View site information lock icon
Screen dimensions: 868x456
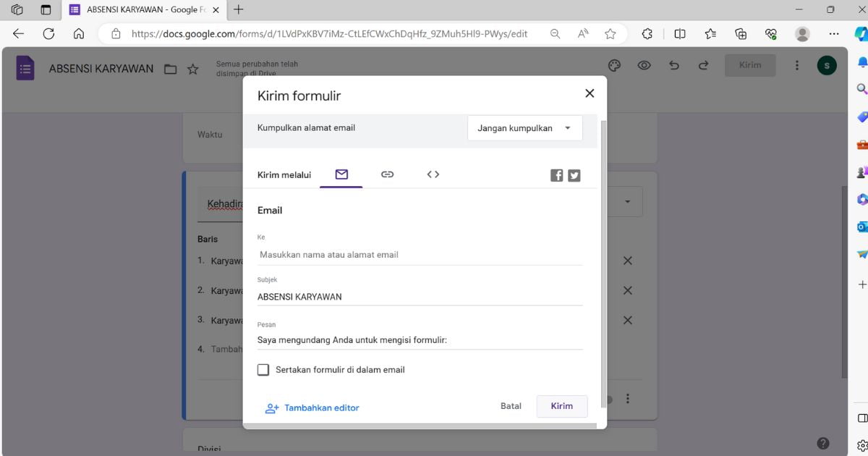click(115, 33)
